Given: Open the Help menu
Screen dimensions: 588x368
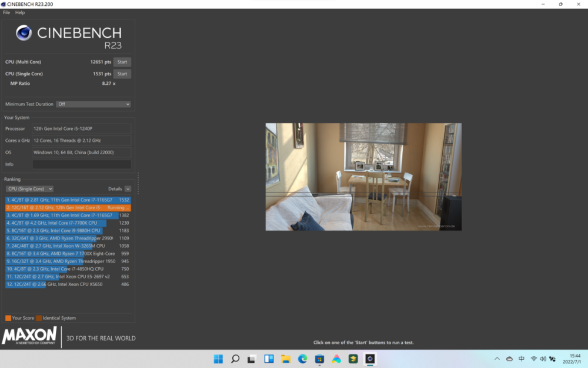Looking at the screenshot, I should point(20,12).
